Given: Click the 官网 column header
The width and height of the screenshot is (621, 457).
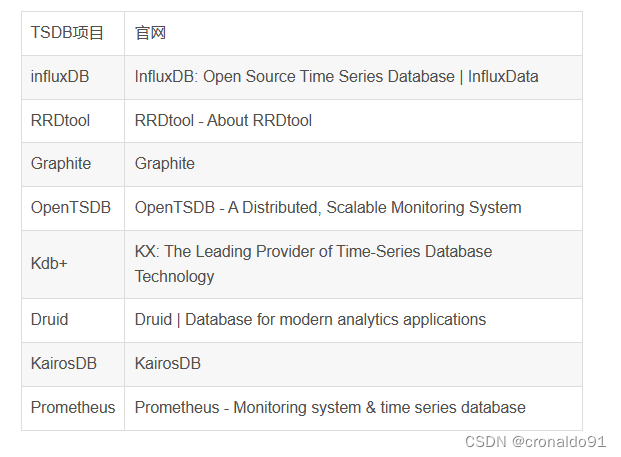Looking at the screenshot, I should [150, 33].
